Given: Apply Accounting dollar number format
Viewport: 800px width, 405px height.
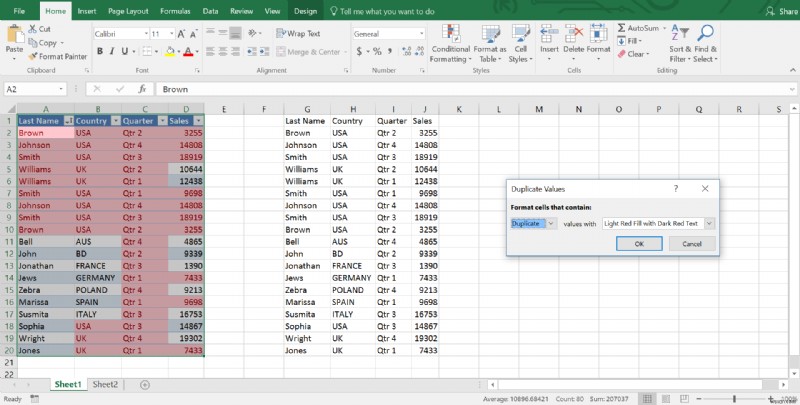Looking at the screenshot, I should 359,51.
